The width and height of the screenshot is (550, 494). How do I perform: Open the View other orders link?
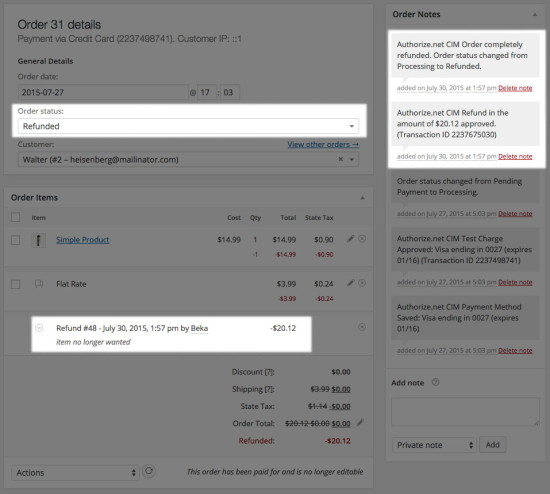coord(323,145)
